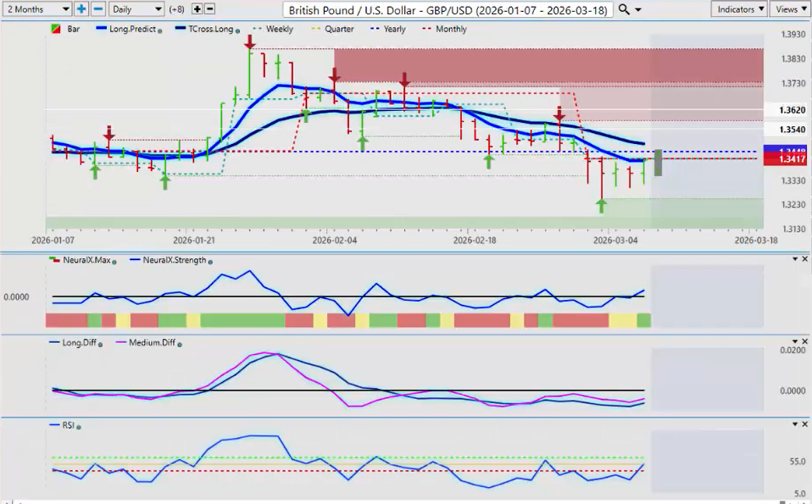Click the blue minus zoom-out button

tap(97, 8)
